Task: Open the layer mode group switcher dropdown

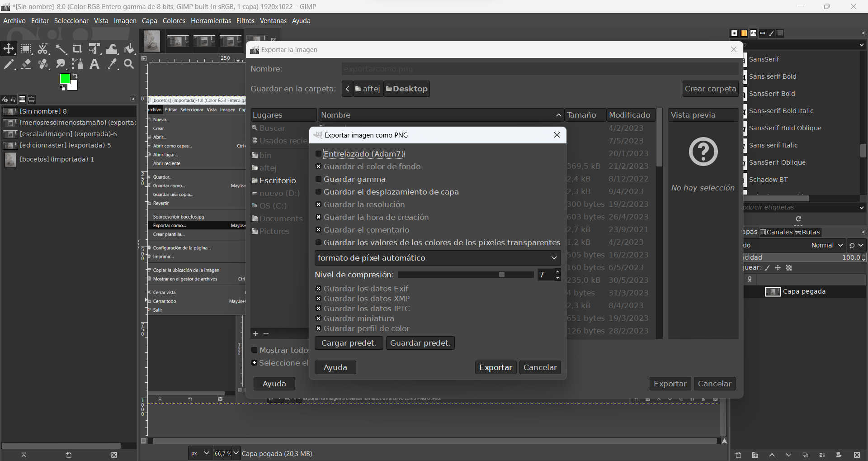Action: [x=856, y=245]
